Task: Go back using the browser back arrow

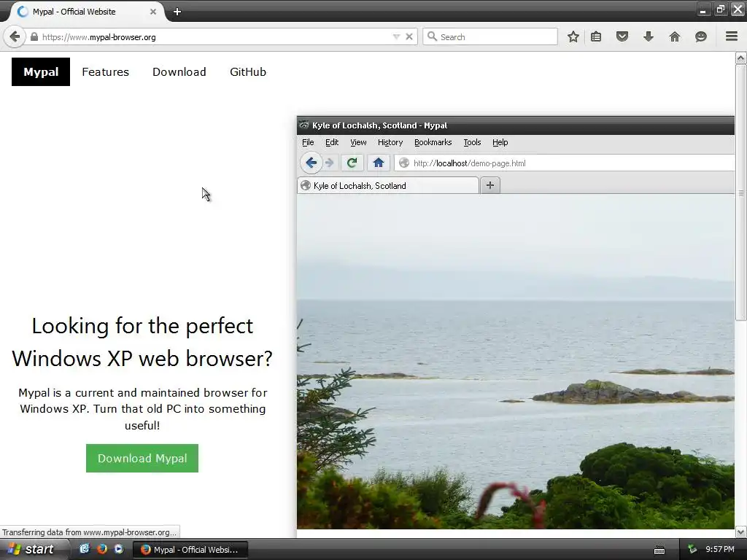Action: (15, 36)
